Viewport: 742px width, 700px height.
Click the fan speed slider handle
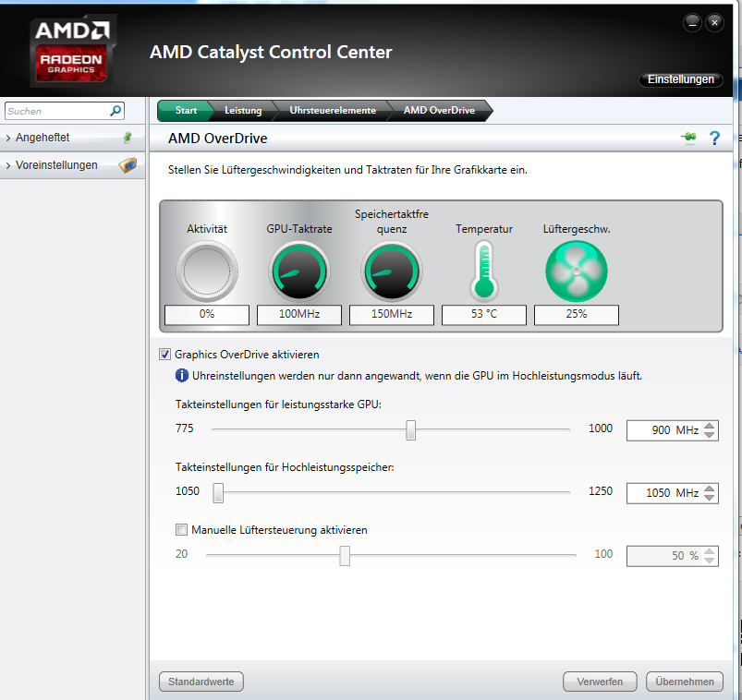(x=345, y=556)
